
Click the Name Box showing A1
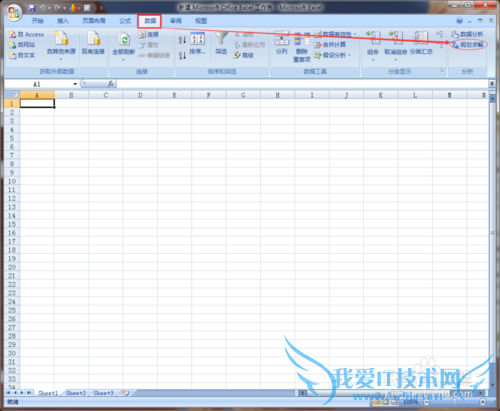coord(37,84)
